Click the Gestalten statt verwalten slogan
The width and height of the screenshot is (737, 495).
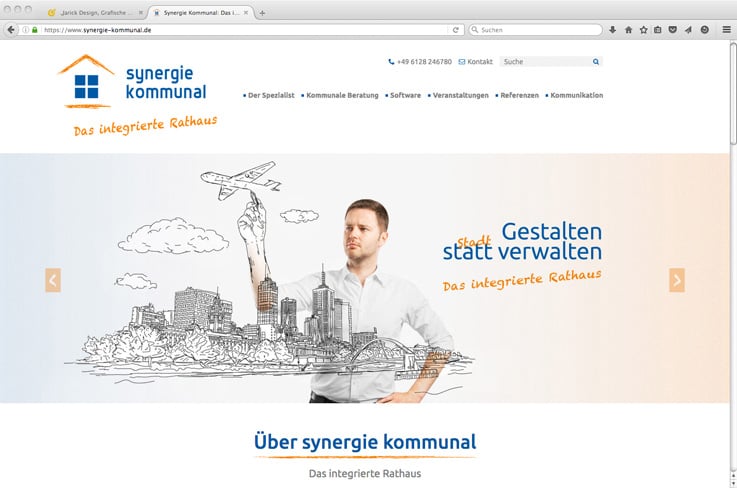(x=522, y=241)
